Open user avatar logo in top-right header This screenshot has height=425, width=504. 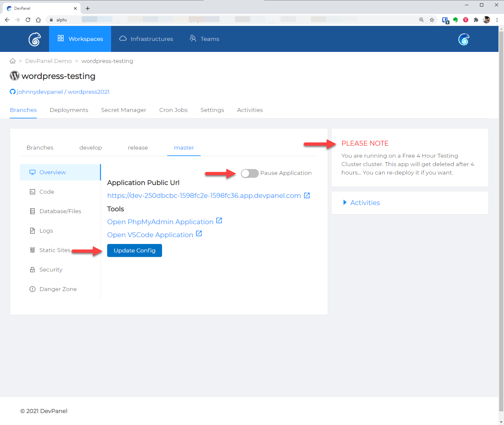(x=464, y=39)
